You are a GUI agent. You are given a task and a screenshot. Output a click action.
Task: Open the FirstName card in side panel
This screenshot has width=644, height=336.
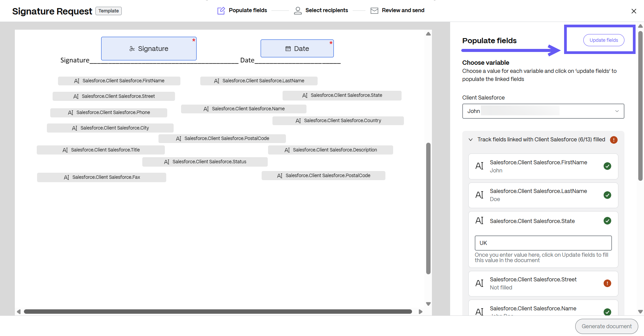pos(543,166)
